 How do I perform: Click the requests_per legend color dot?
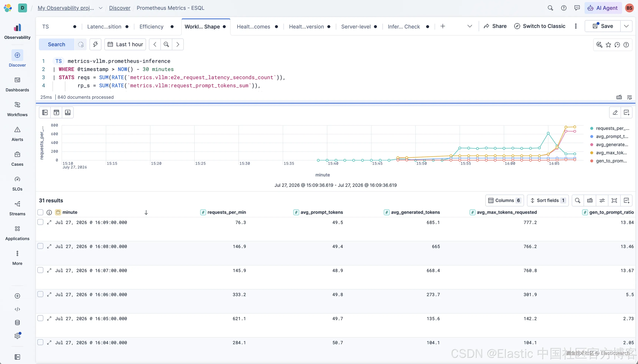tap(592, 129)
